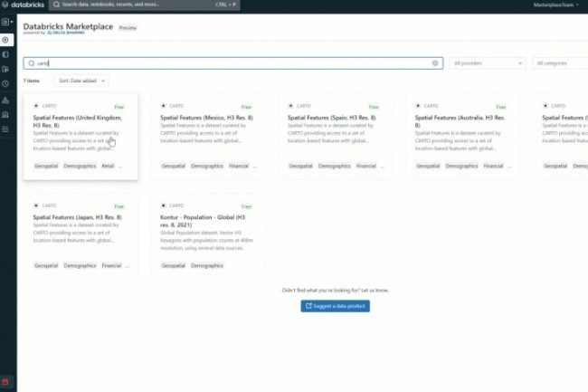Image resolution: width=588 pixels, height=392 pixels.
Task: Click the Geospatial tag on Mexico card
Action: click(x=174, y=166)
